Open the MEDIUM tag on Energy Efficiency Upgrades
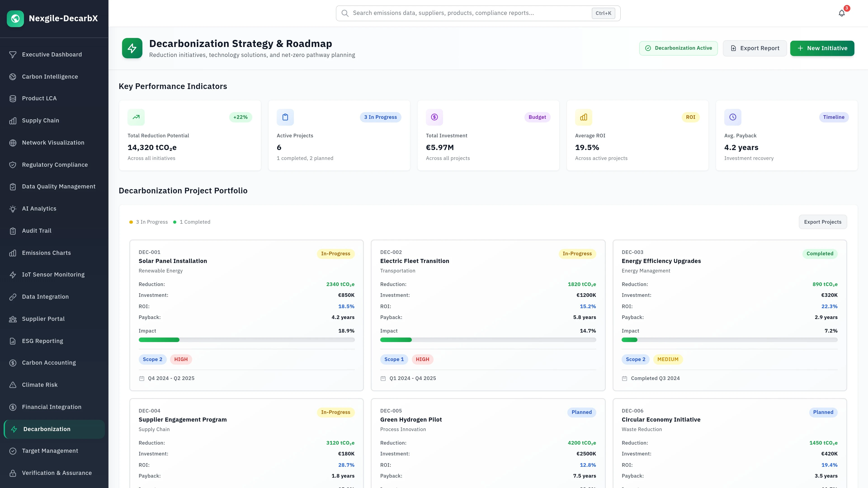 tap(668, 359)
